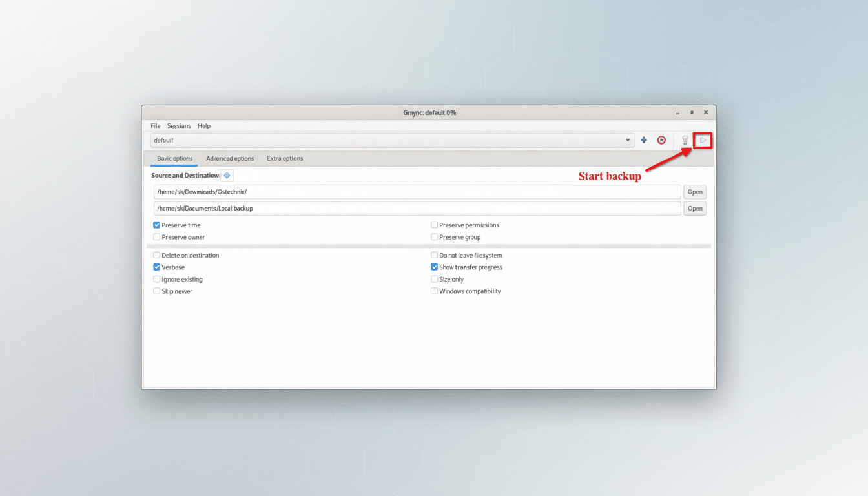
Task: Check the Skip newer option
Action: [x=156, y=291]
